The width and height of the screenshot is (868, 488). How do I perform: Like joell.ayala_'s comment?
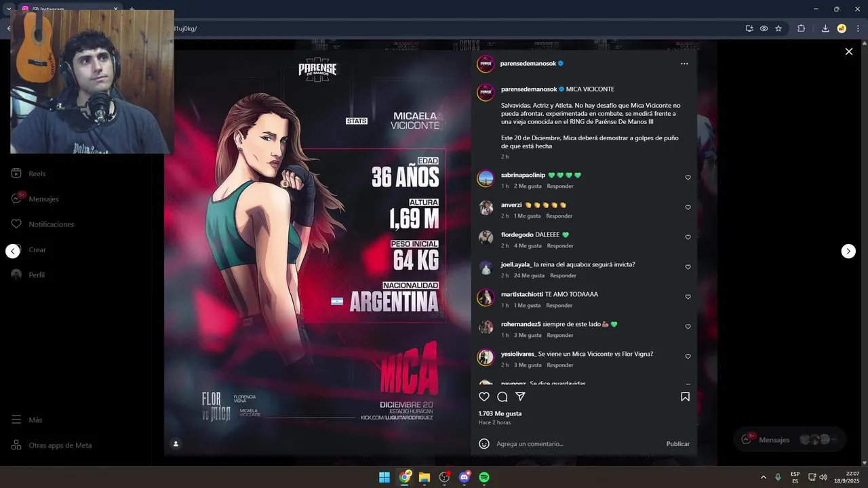pyautogui.click(x=688, y=267)
